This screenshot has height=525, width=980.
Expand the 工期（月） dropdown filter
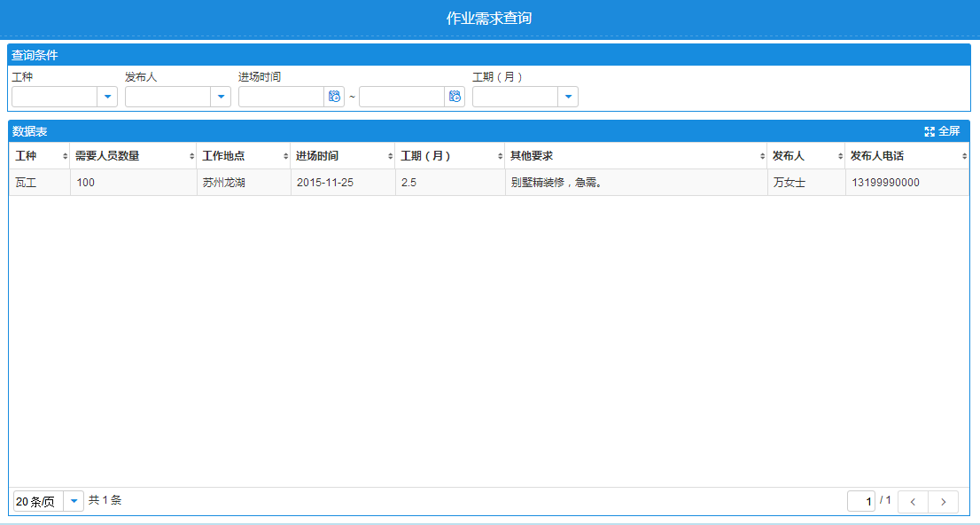568,97
